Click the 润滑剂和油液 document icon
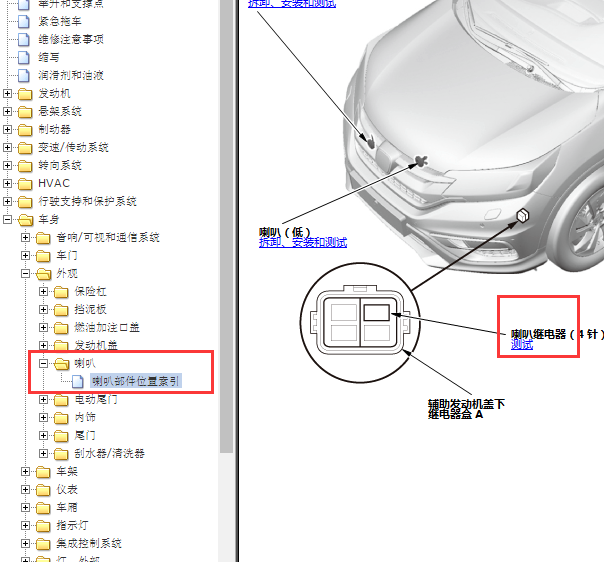 click(24, 75)
